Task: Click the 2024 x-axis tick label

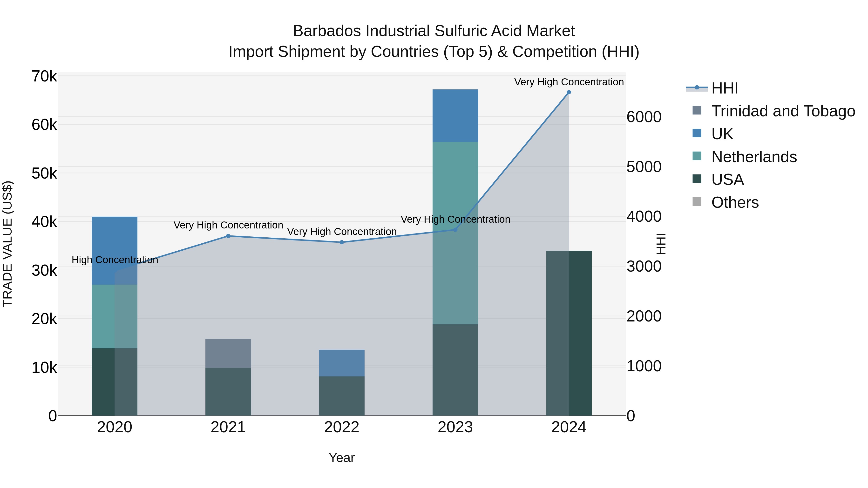Action: (x=569, y=427)
